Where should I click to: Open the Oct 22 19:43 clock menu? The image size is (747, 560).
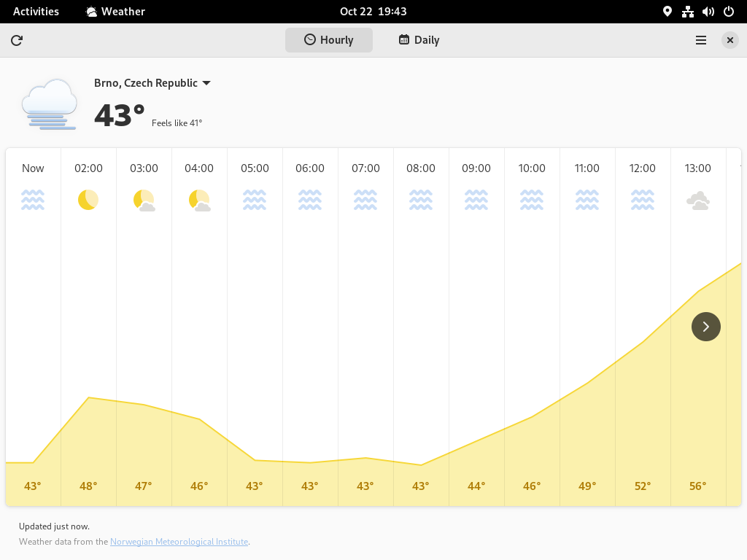click(x=373, y=12)
